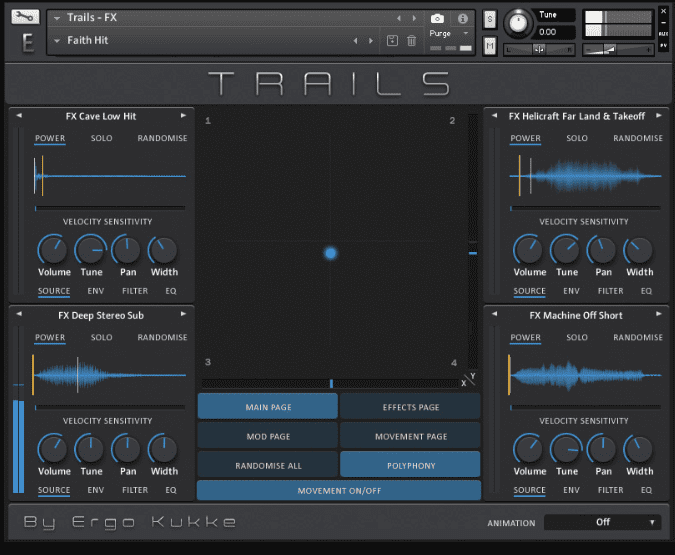Open FILTER tab of FX Deep Stereo Sub
675x555 pixels.
tap(135, 490)
